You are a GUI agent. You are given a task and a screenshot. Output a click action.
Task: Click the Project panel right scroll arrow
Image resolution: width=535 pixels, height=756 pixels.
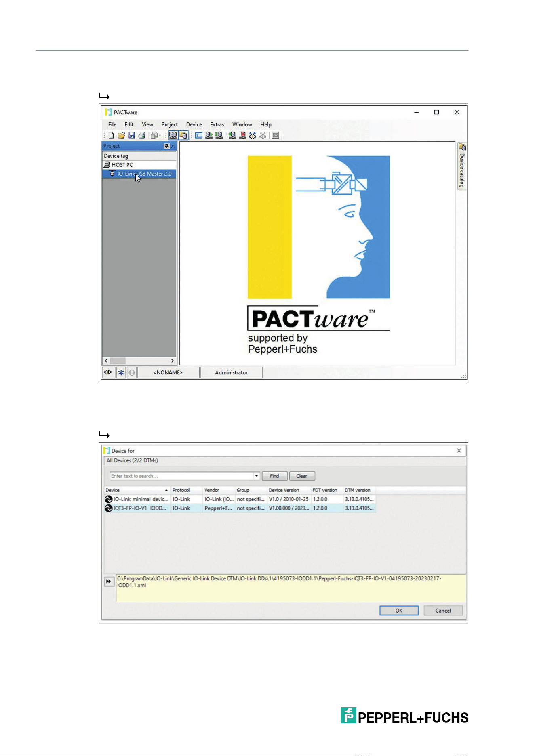173,361
